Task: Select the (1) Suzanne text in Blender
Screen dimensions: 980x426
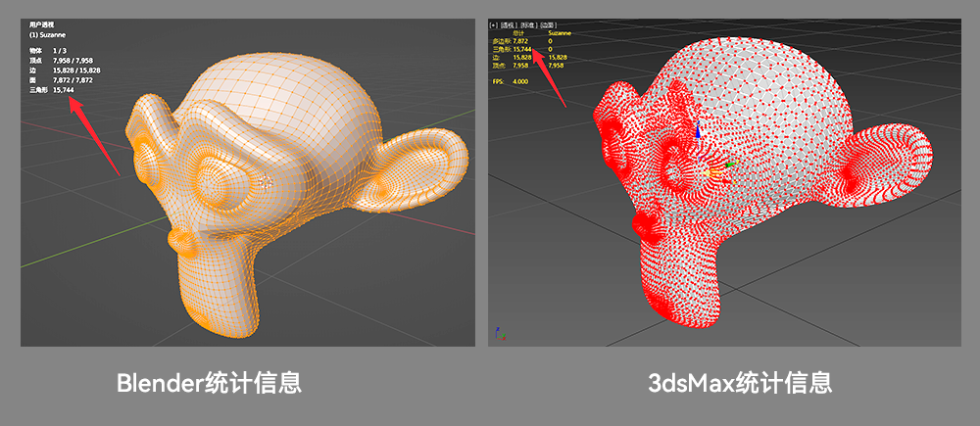Action: point(47,35)
